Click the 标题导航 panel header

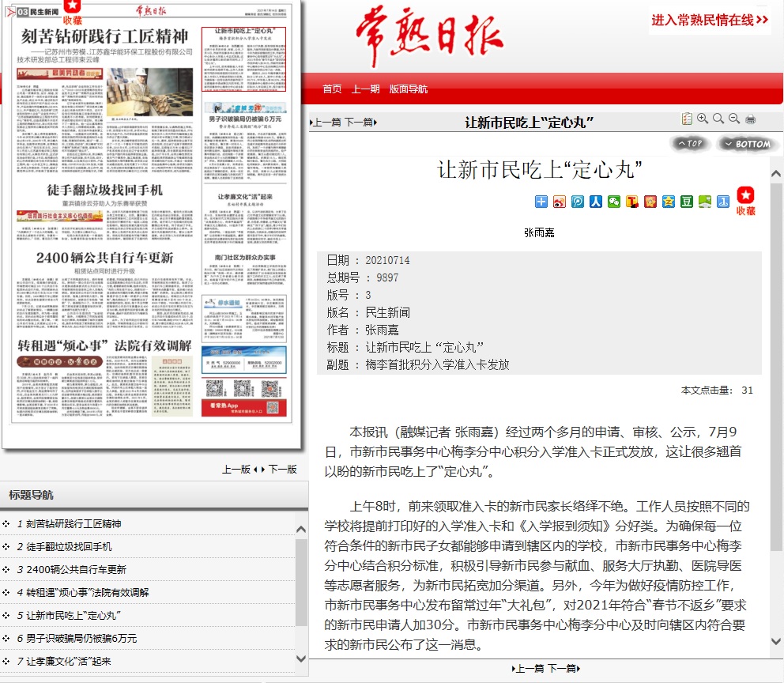point(154,495)
